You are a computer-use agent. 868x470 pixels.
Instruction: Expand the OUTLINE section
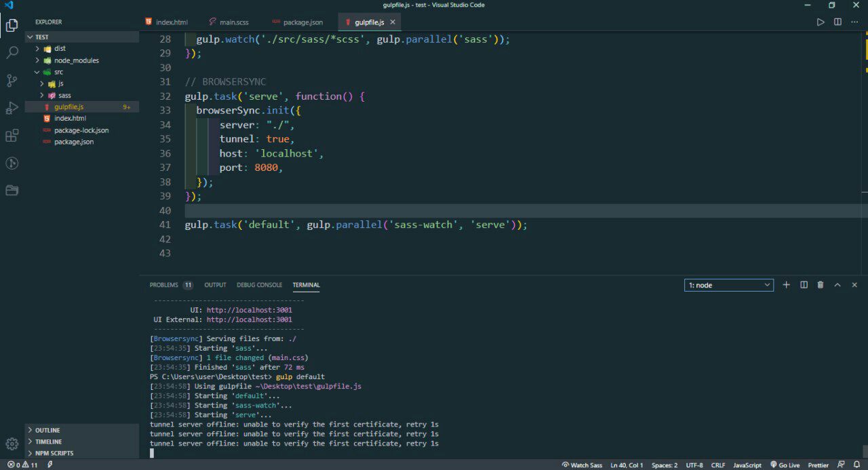click(x=82, y=430)
